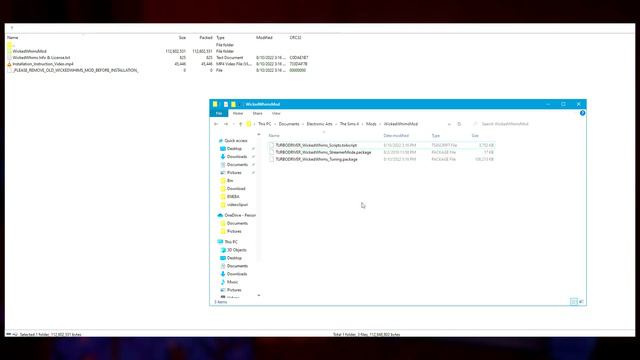
Task: Switch Explorer to details view icon
Action: click(x=573, y=302)
